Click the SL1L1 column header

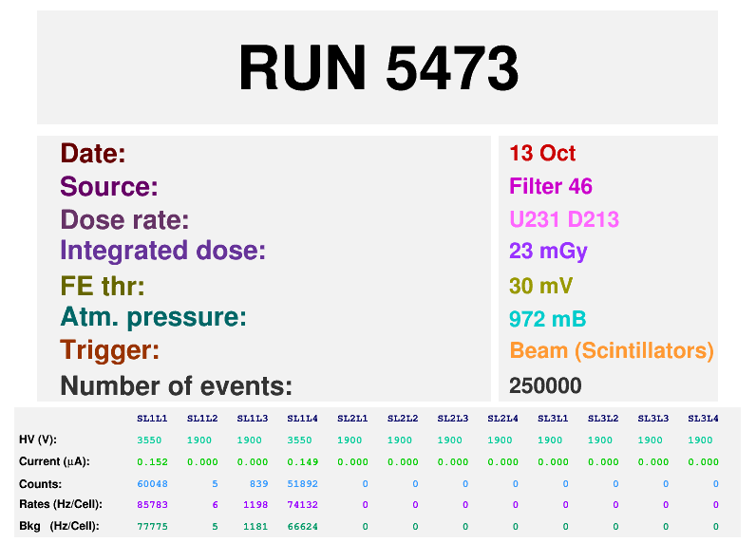pos(152,419)
